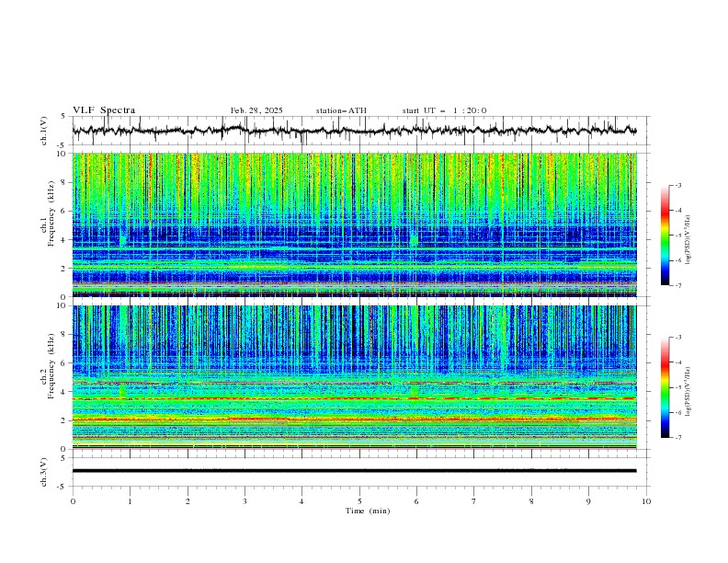
Task: Select the date 'Feb. 28, 2025'
Action: (256, 110)
